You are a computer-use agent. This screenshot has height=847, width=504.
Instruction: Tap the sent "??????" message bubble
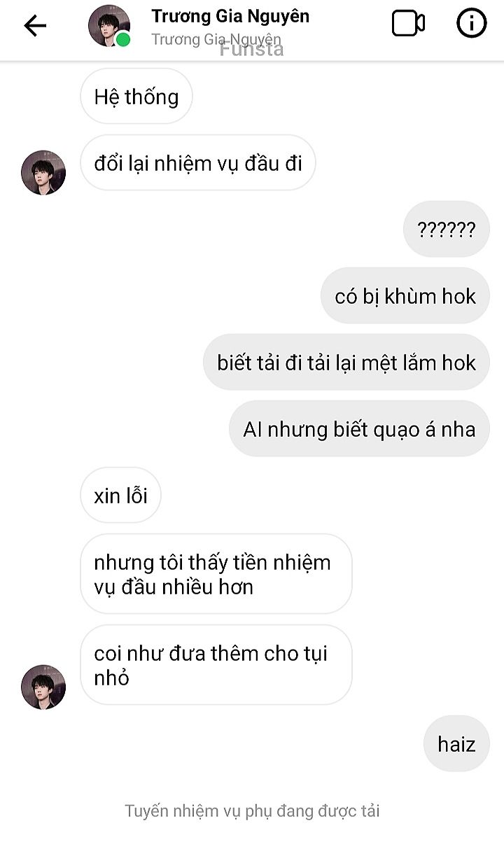click(x=447, y=230)
